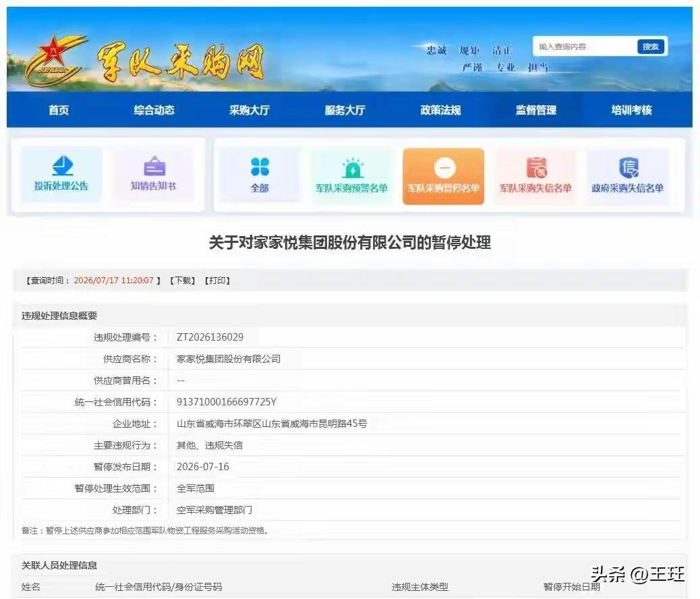The image size is (700, 599).
Task: Click the 下载 download link
Action: coord(183,281)
